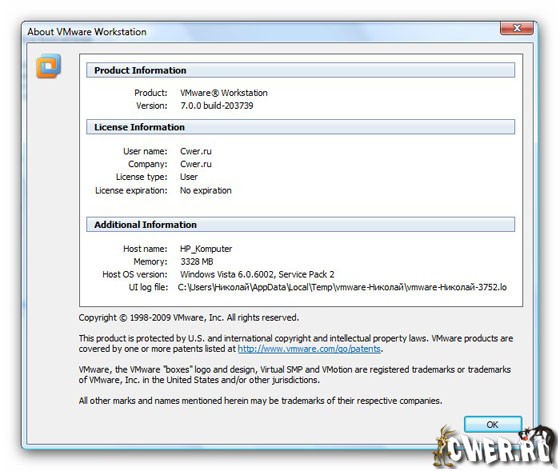Viewport: 560px width, 471px height.
Task: Click the About VMware Workstation title bar
Action: [x=250, y=32]
